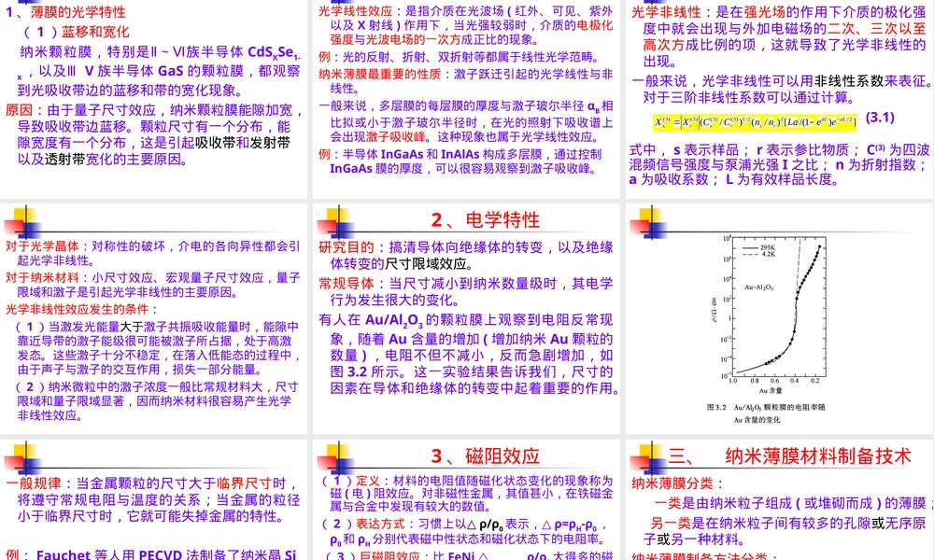The image size is (934, 560).
Task: Click the item starting '（1）定义：材料的电阻值'
Action: 467,494
